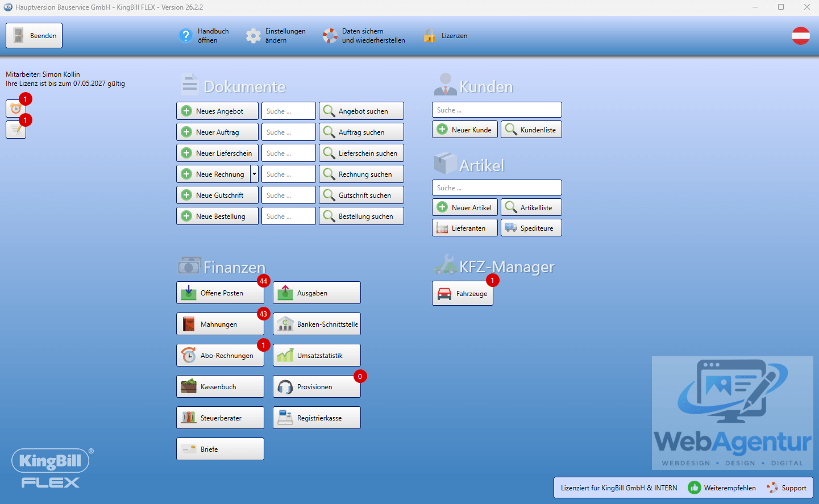
Task: Focus the Artikel search field
Action: [497, 188]
